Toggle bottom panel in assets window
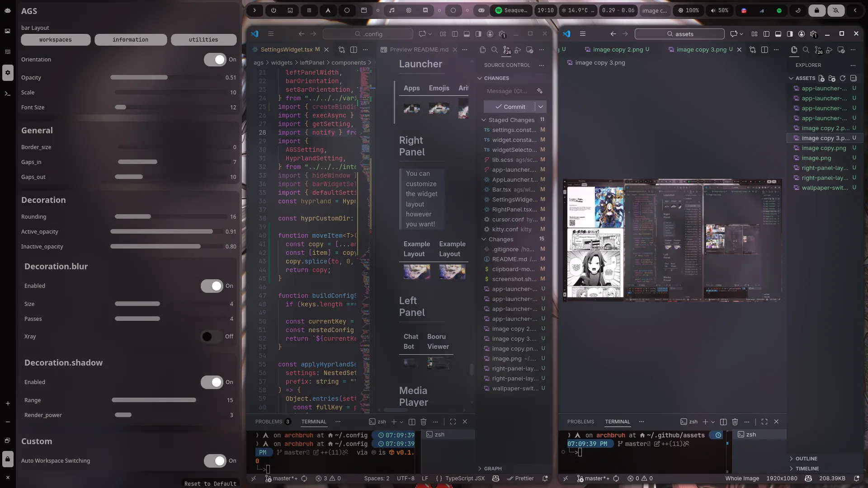This screenshot has width=868, height=488. coord(778,34)
